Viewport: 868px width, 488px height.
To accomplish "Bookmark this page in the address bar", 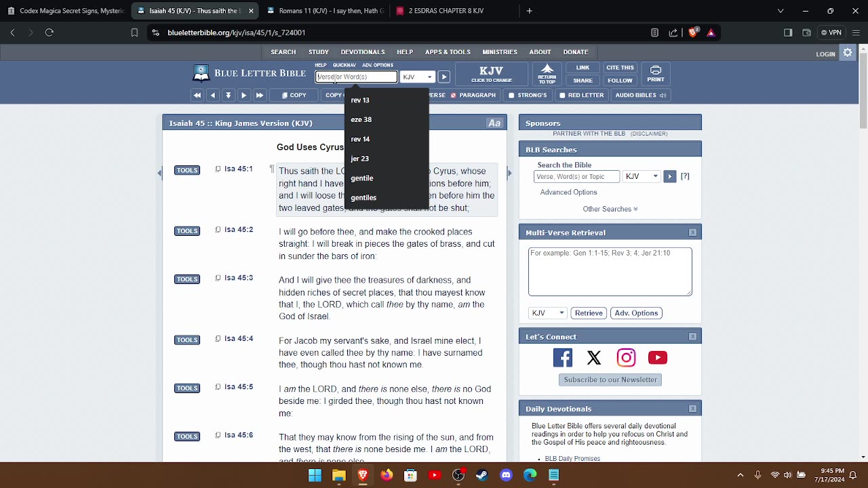I will 134,33.
